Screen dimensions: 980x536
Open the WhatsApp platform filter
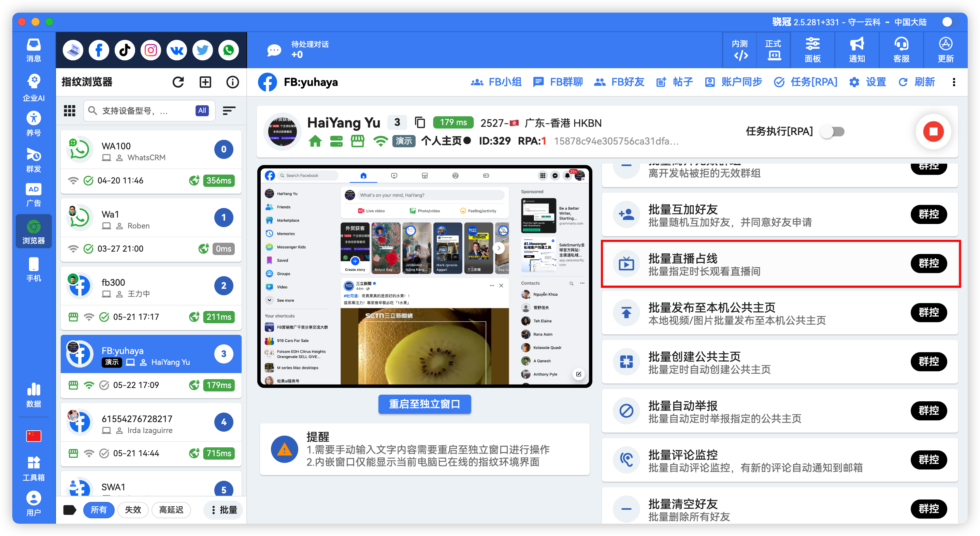228,50
